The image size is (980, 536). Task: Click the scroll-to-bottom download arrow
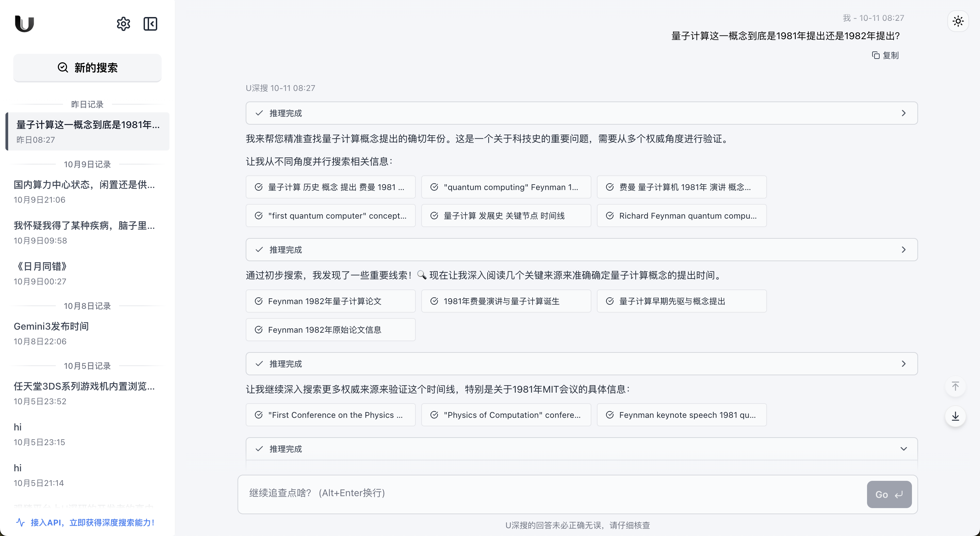coord(955,416)
